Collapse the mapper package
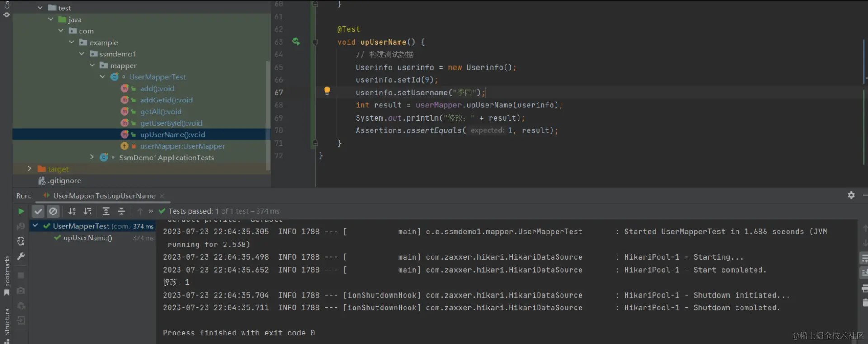The image size is (868, 344). [x=92, y=65]
